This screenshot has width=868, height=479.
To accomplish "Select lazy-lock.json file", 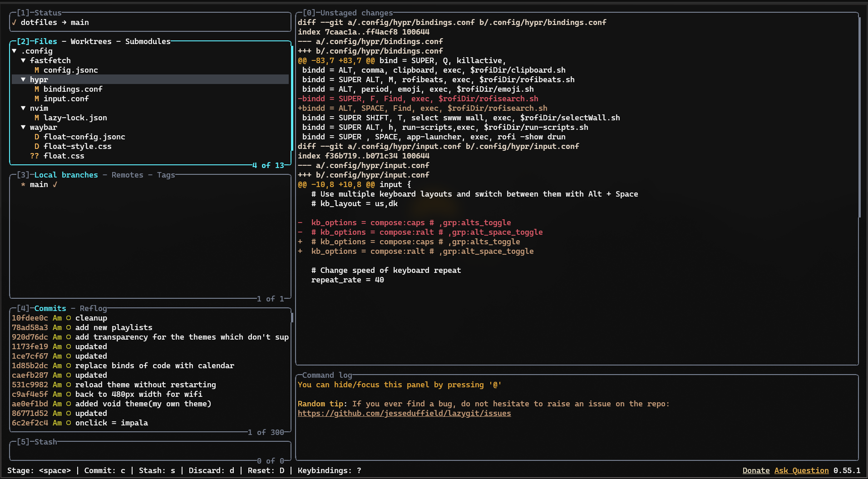I will pos(75,118).
